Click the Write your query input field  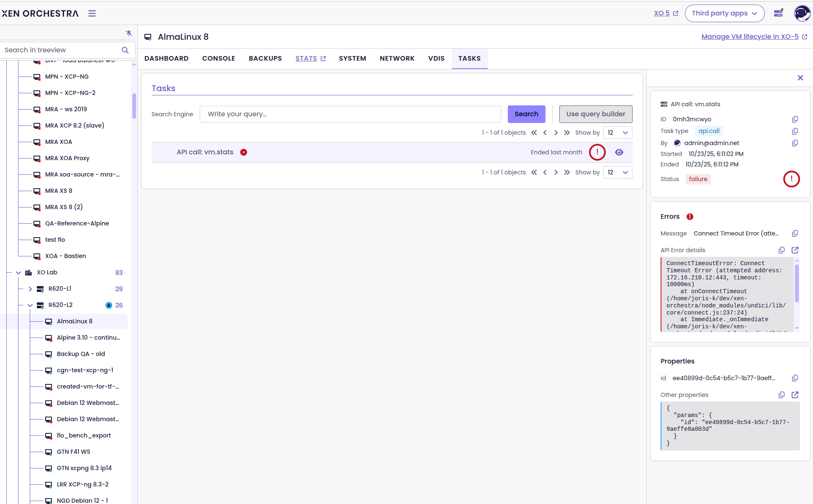(x=350, y=114)
